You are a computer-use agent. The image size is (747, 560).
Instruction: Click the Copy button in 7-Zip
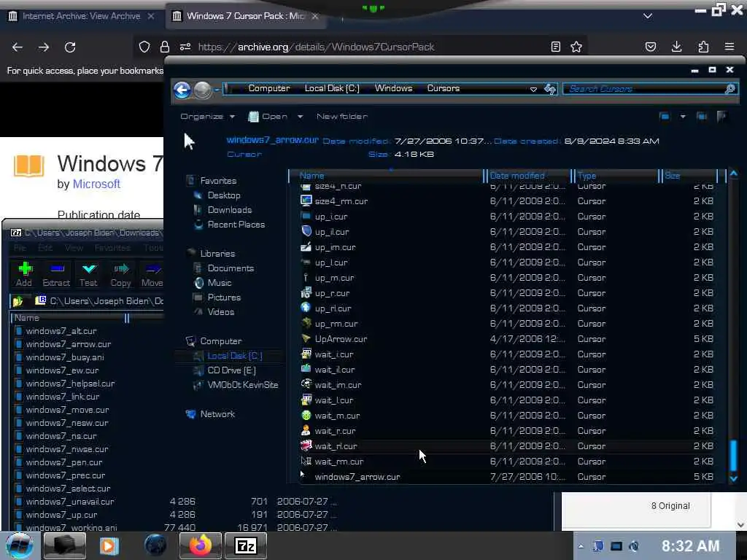(x=120, y=274)
